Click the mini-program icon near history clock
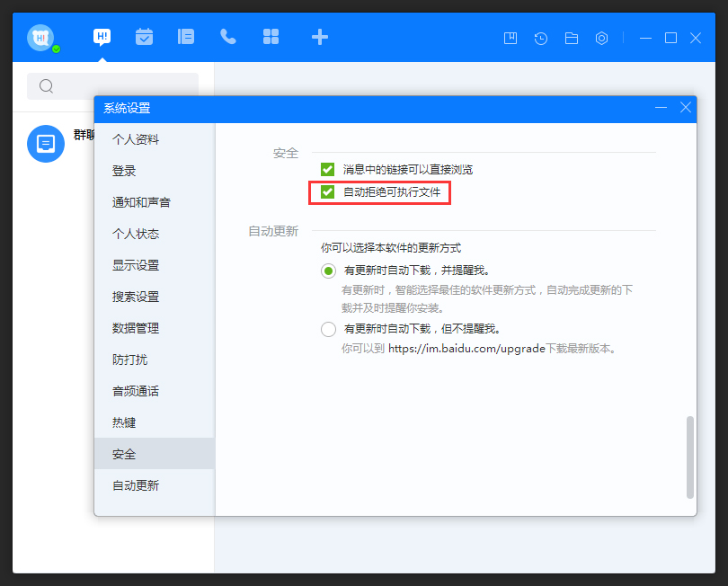 (x=510, y=38)
